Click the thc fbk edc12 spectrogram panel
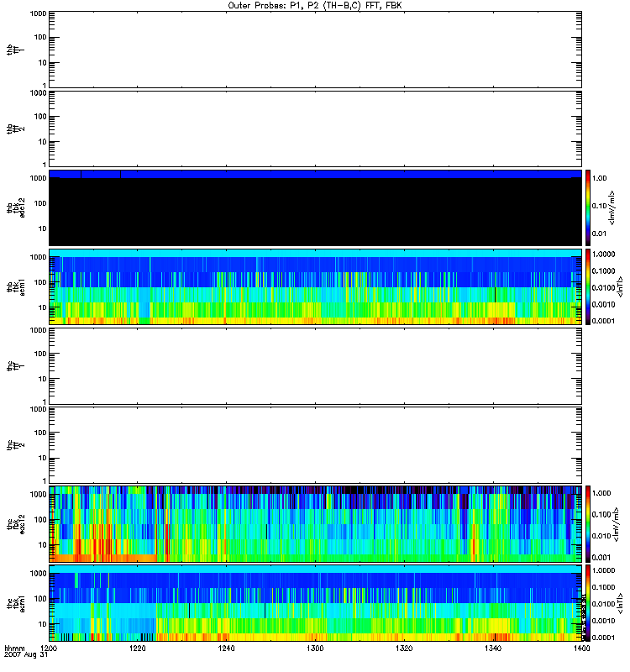Viewport: 630px width, 672px height. click(x=315, y=522)
